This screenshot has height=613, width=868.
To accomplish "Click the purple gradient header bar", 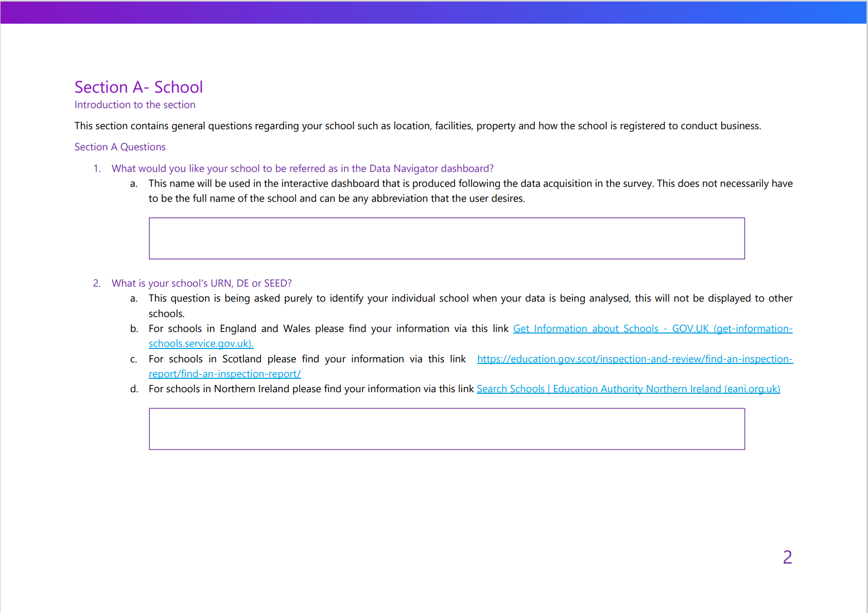I will point(434,12).
